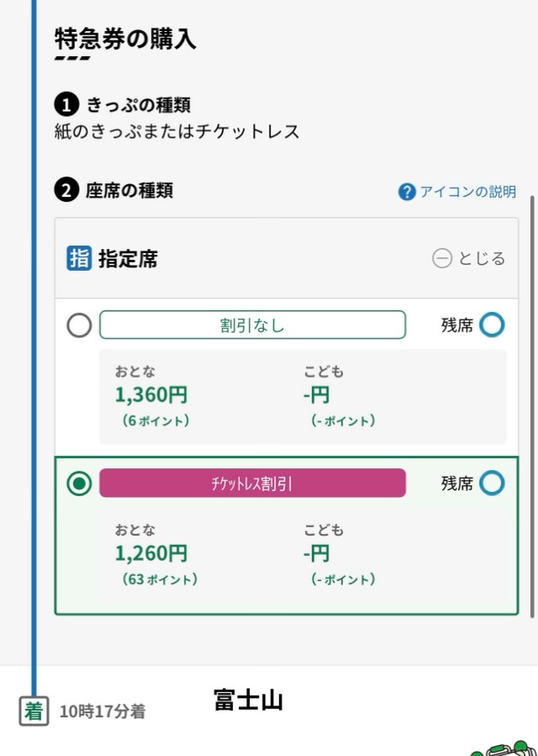Click the blue 指 reserved seat icon
Screen dimensions: 538x756
click(x=79, y=258)
